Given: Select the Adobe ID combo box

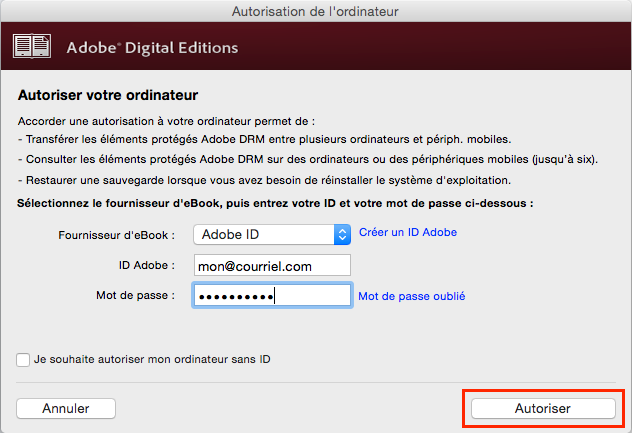Looking at the screenshot, I should click(272, 234).
